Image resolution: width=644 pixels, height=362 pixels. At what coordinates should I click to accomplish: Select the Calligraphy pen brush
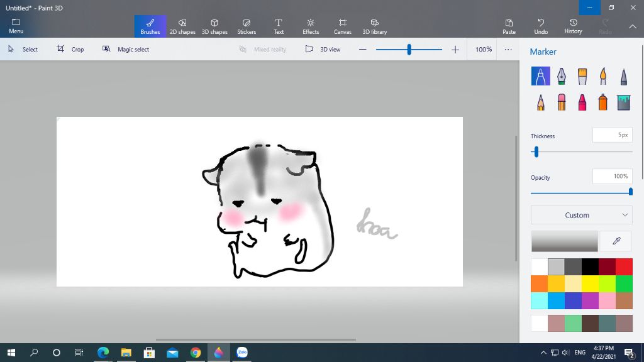(x=562, y=76)
